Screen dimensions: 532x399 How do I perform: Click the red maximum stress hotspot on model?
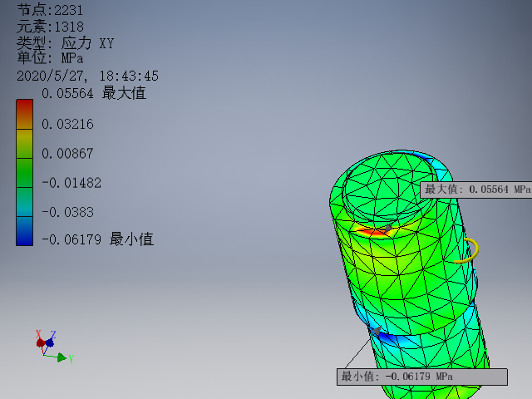point(372,233)
